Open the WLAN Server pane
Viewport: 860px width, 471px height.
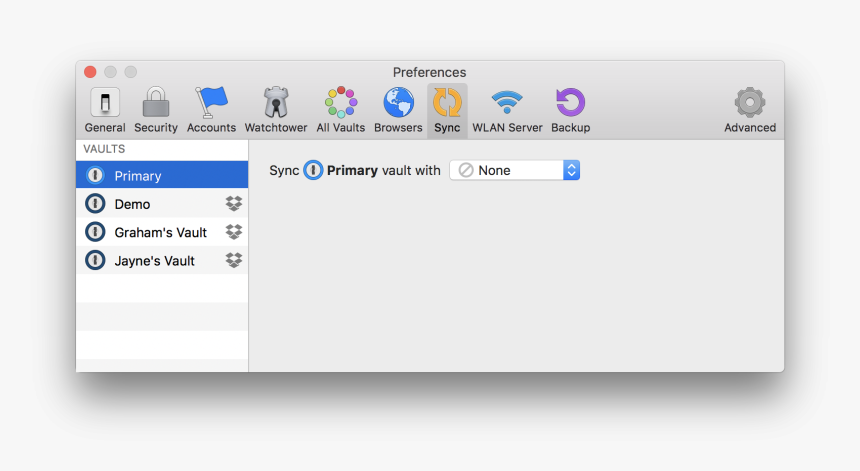(x=507, y=110)
